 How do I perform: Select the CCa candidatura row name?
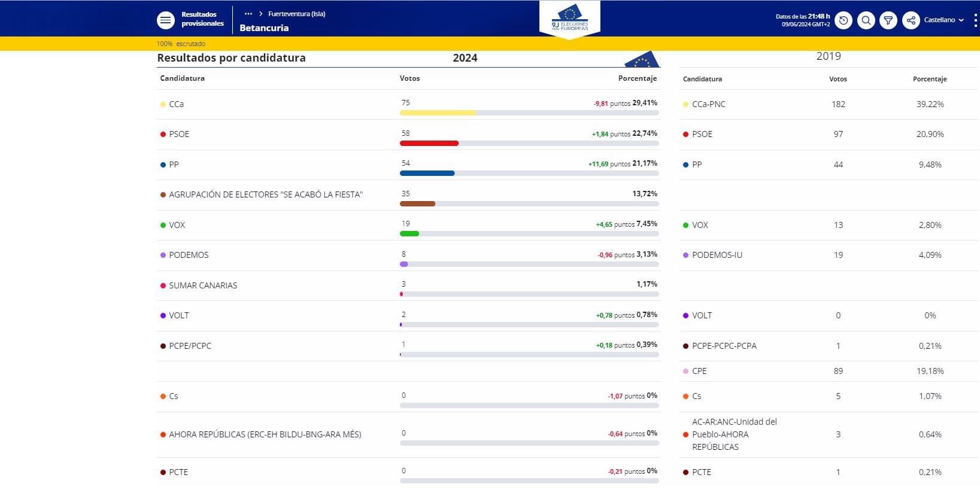click(176, 104)
